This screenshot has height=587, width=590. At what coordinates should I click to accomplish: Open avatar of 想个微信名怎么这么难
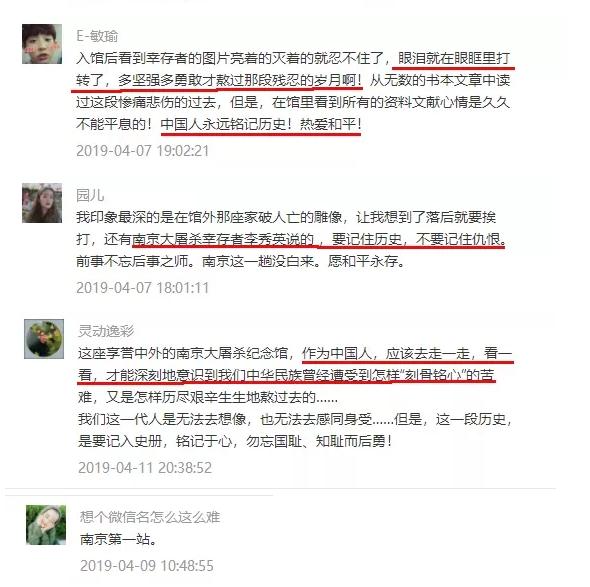[x=46, y=525]
